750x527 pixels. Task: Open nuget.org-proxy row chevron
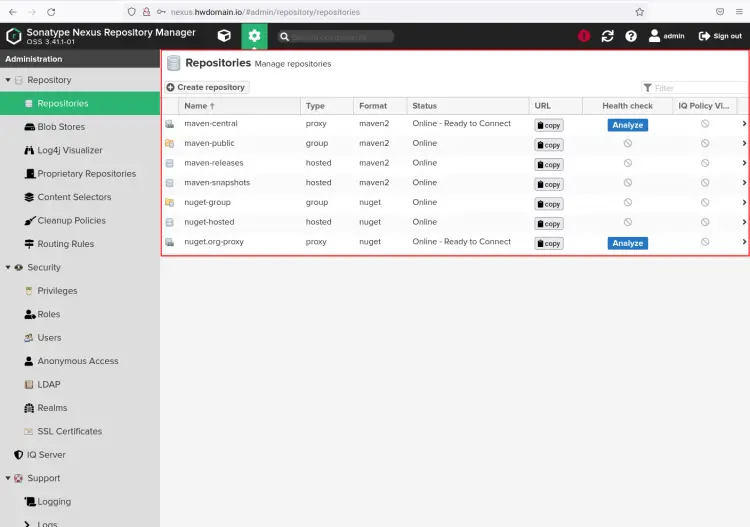(744, 242)
